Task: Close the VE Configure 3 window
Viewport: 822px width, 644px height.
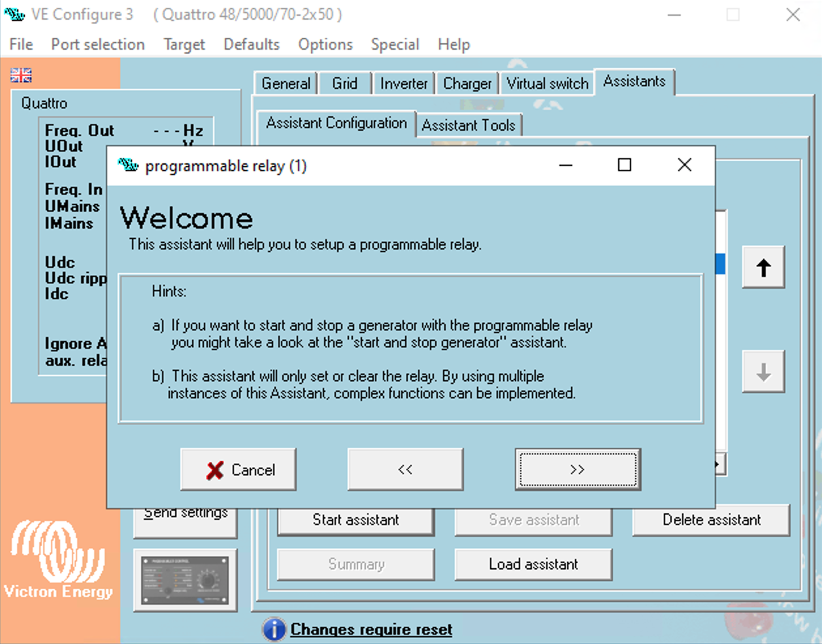Action: tap(793, 14)
